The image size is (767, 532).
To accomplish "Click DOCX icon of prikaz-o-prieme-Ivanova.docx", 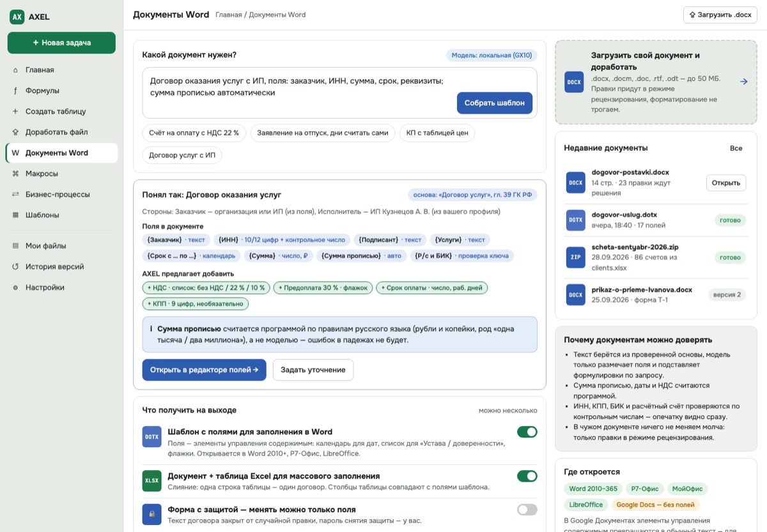I will (576, 294).
